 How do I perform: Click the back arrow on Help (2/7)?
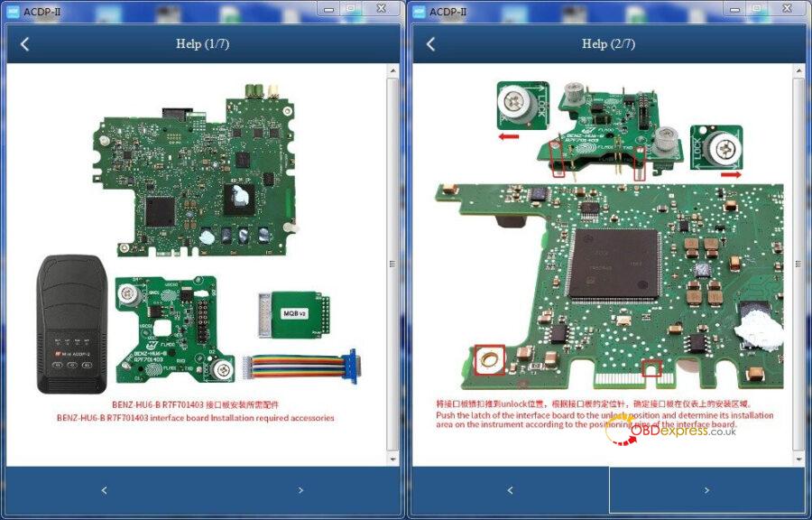pyautogui.click(x=430, y=44)
